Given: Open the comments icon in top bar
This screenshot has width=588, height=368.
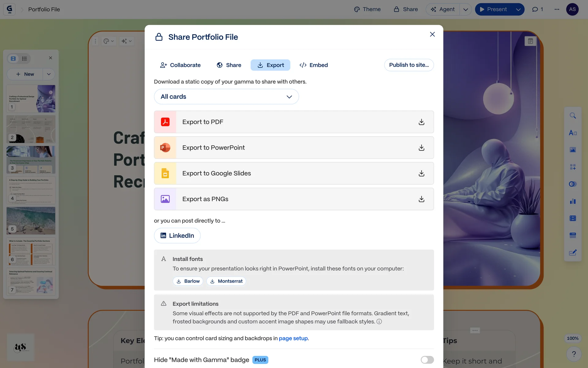Looking at the screenshot, I should click(537, 10).
